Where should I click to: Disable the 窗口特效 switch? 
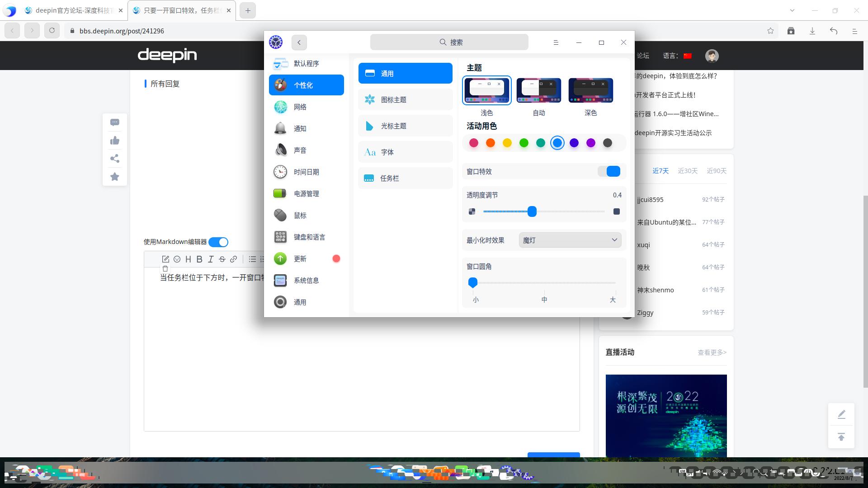click(x=609, y=171)
